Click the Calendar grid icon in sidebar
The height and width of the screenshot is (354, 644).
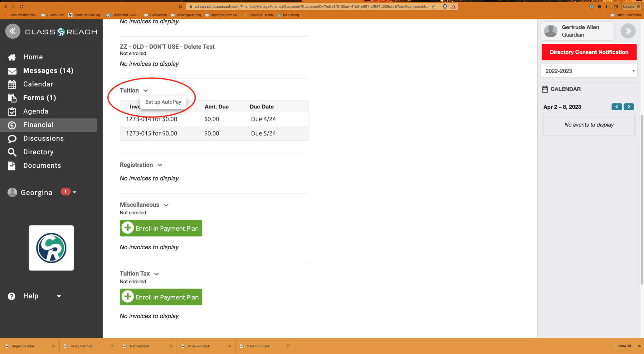12,84
